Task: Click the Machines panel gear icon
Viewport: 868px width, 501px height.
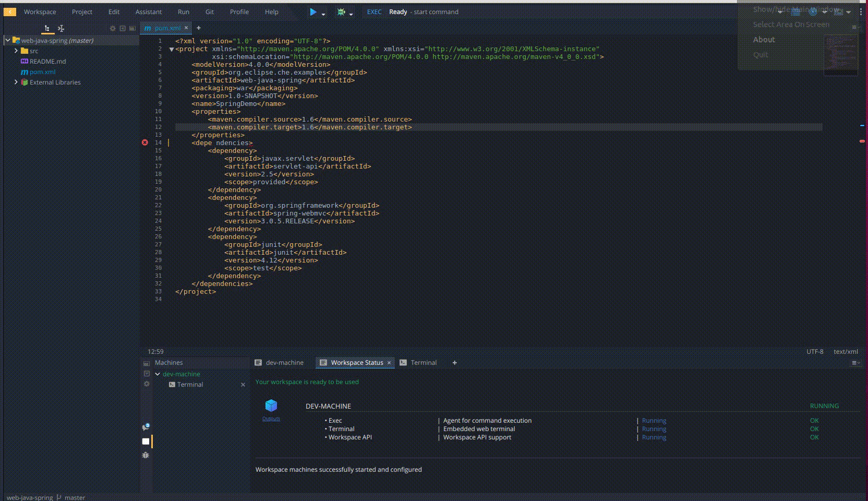Action: (147, 384)
